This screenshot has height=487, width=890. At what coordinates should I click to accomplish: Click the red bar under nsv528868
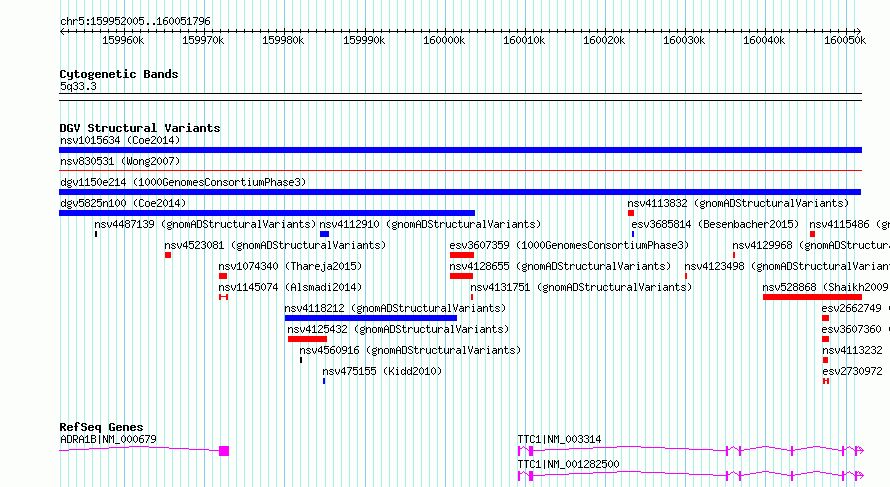(x=812, y=297)
